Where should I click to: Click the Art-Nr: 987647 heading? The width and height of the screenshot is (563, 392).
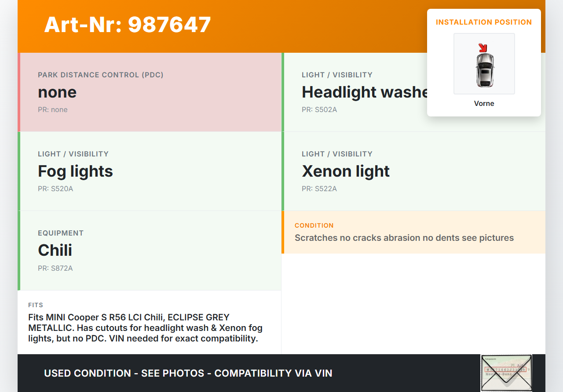coord(128,25)
